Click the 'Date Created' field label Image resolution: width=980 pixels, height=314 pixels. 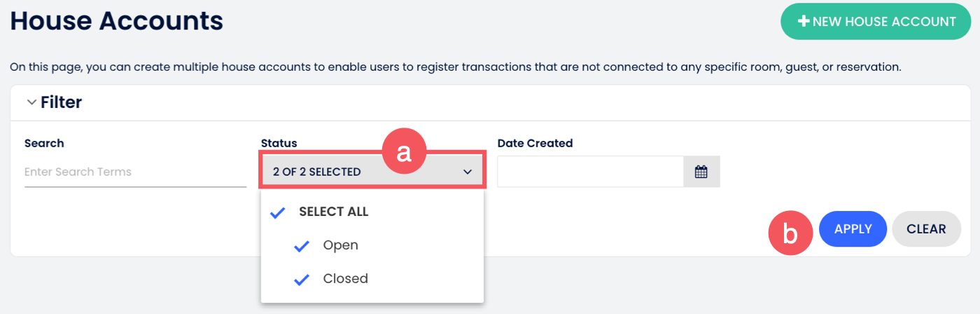[535, 143]
